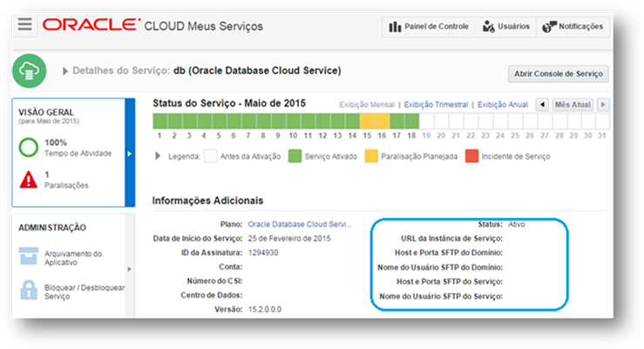Collapse the Legenda expander triangle

coord(158,156)
